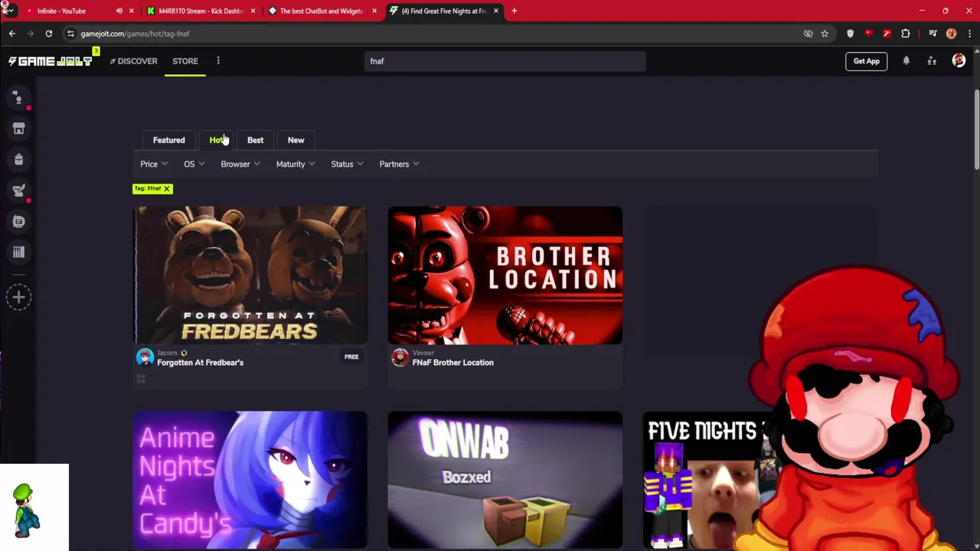Click Jacorn's avatar under Forgotten At Fredbear's

point(145,357)
